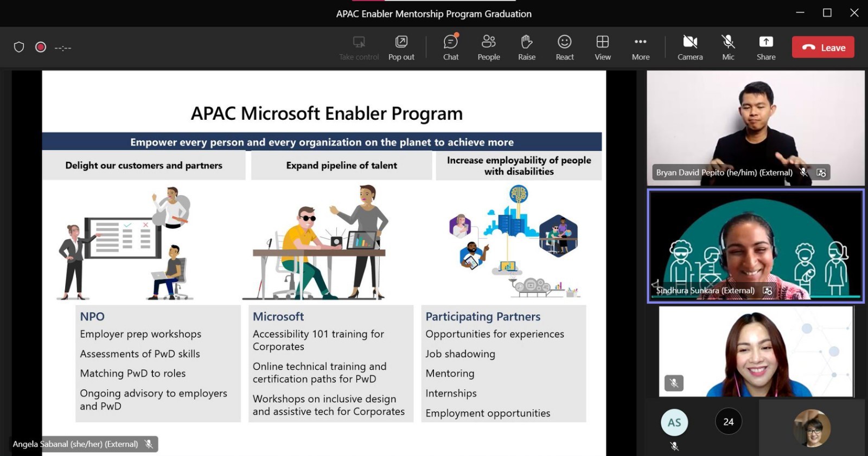Minimize the meeting window

click(x=800, y=12)
